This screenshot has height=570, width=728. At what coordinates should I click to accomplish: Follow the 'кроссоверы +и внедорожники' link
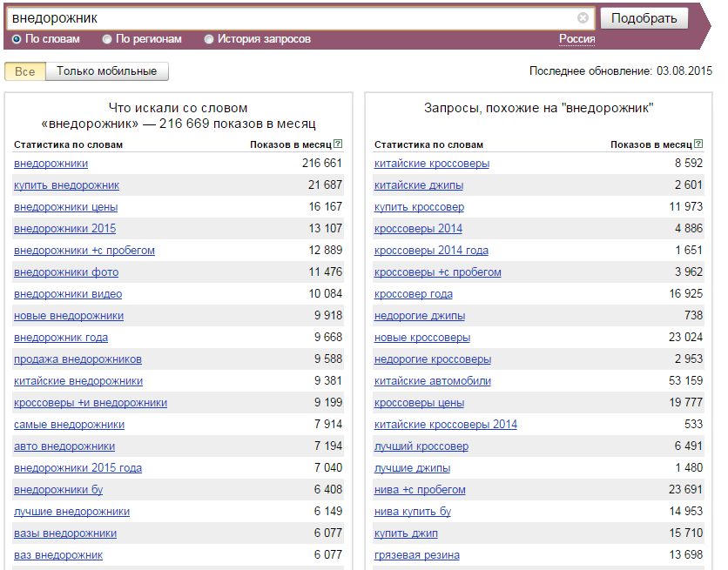pyautogui.click(x=91, y=403)
